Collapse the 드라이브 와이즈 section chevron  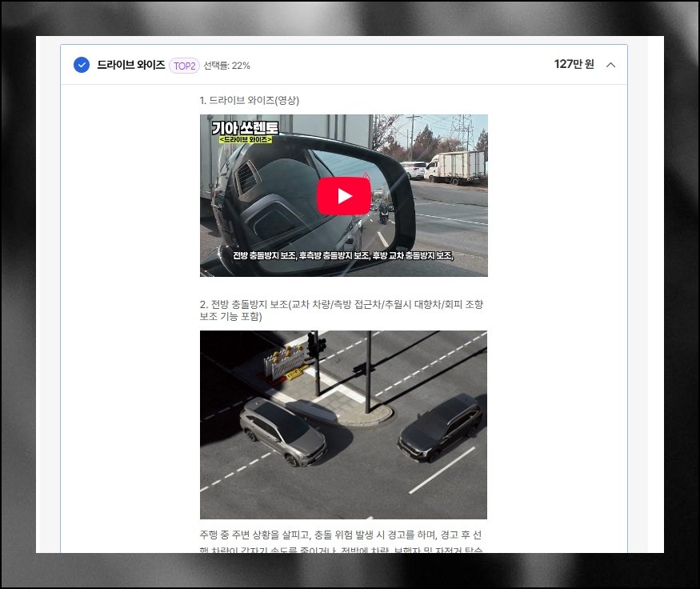tap(610, 65)
